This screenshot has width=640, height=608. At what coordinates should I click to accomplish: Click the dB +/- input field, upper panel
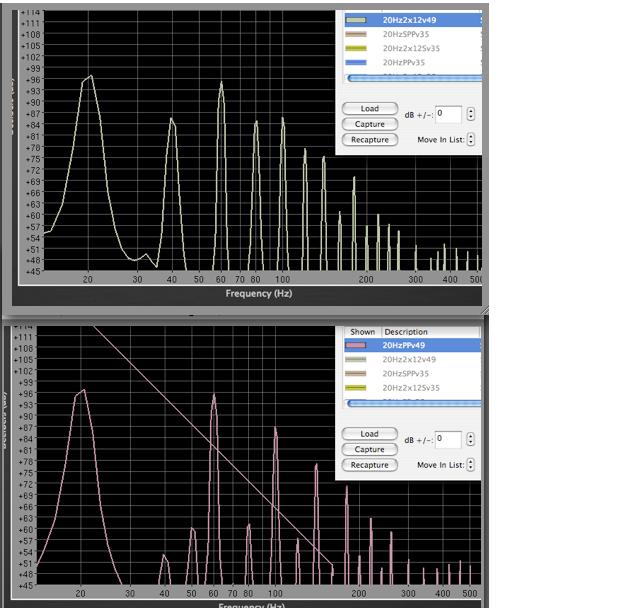(x=447, y=114)
